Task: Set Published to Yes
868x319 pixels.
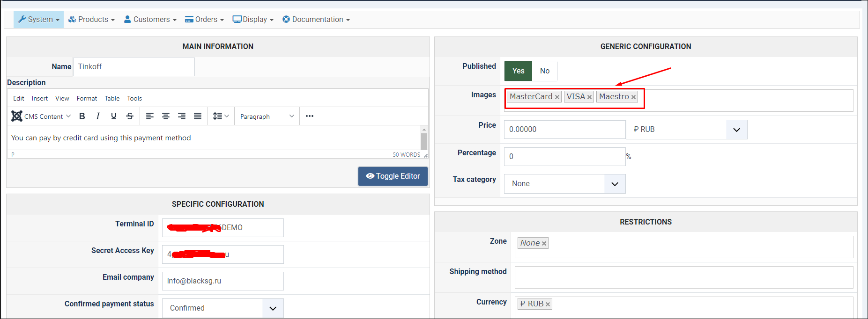Action: 518,71
